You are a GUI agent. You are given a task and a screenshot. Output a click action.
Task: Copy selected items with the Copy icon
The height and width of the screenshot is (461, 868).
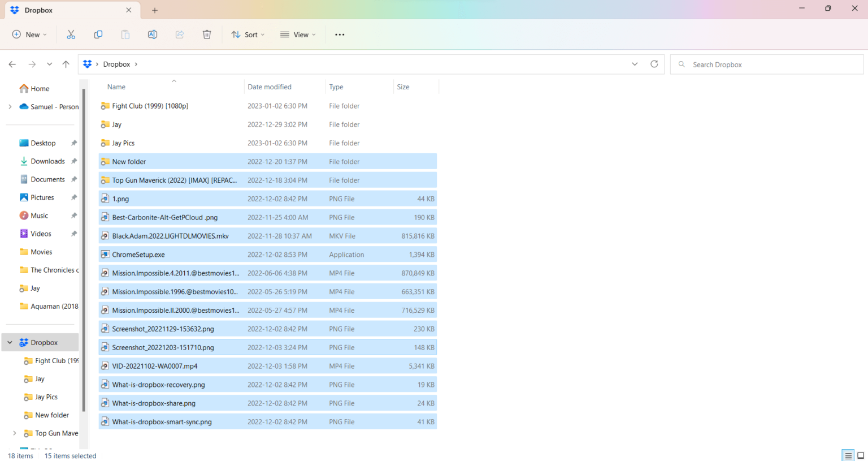tap(98, 35)
